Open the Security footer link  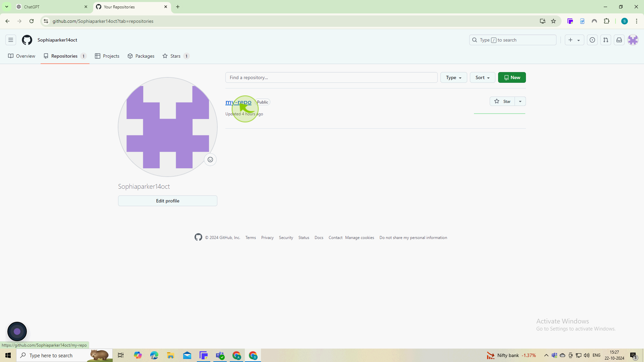(x=286, y=238)
